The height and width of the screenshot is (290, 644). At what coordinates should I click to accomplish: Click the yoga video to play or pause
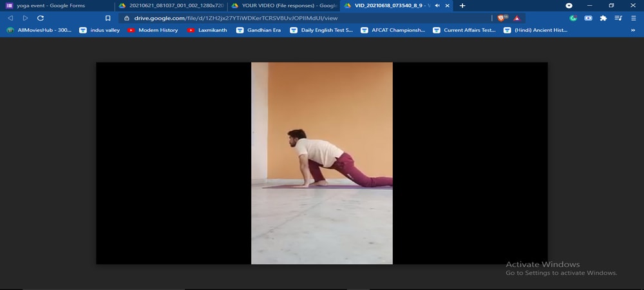click(x=321, y=163)
